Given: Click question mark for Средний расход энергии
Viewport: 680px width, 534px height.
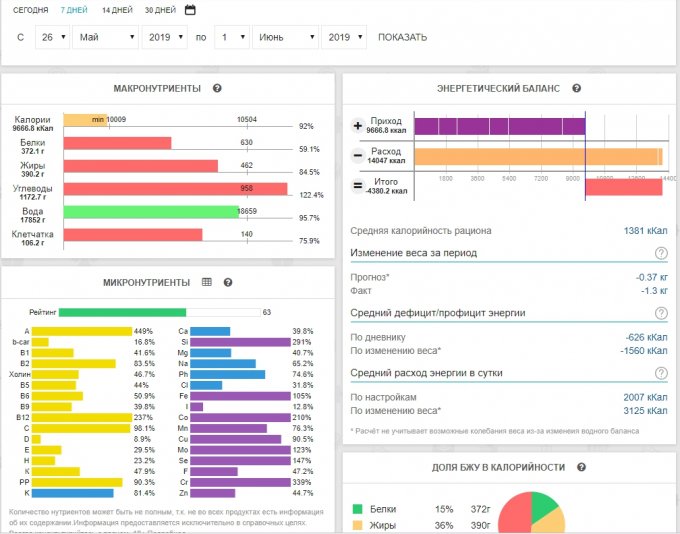Looking at the screenshot, I should [x=661, y=373].
